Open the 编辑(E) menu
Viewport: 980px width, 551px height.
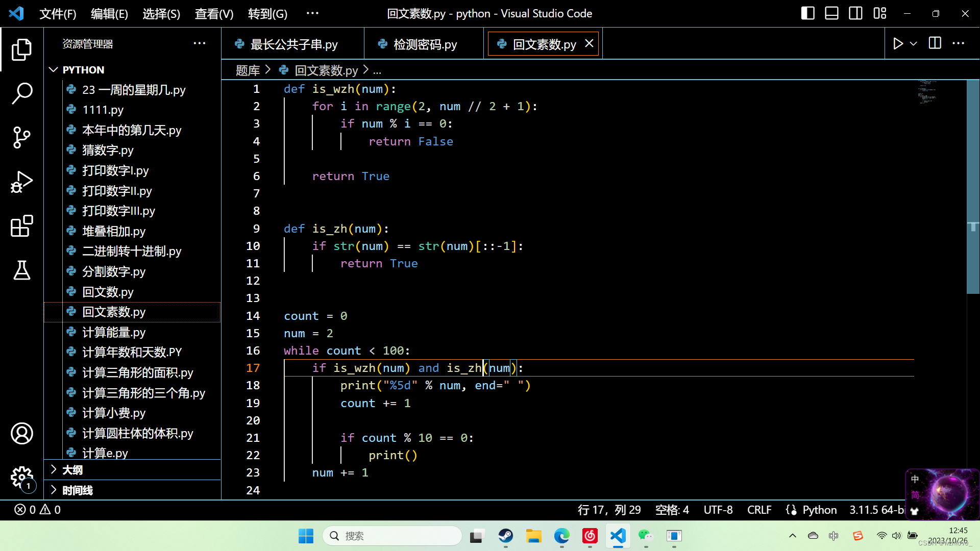109,14
